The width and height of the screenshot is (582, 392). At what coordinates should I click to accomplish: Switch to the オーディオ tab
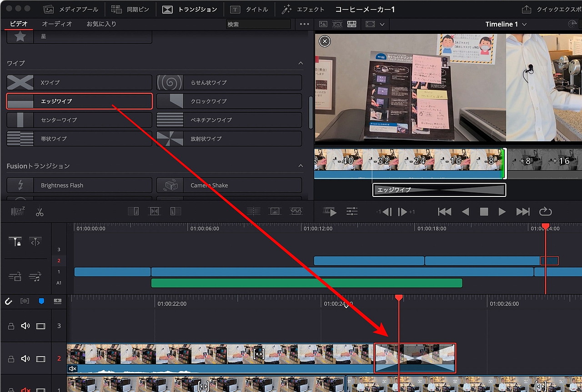[x=57, y=24]
